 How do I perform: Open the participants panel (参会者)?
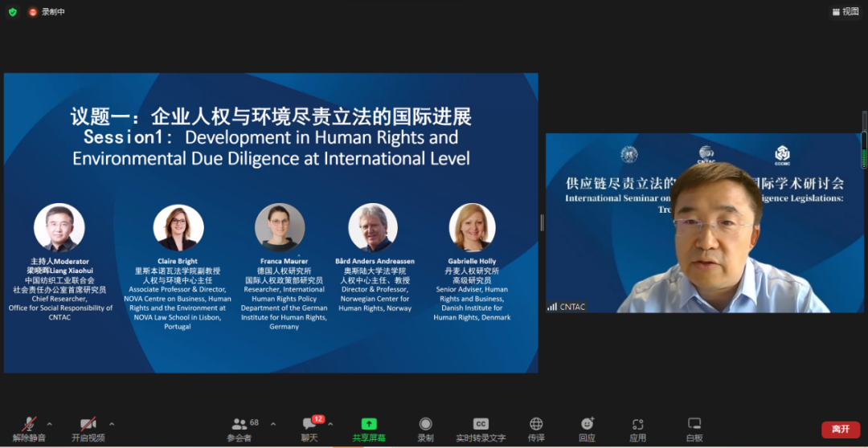(x=239, y=429)
